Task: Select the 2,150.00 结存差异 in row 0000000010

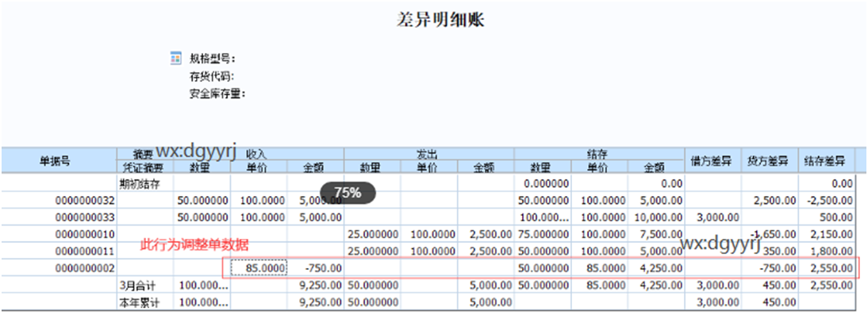Action: (832, 235)
